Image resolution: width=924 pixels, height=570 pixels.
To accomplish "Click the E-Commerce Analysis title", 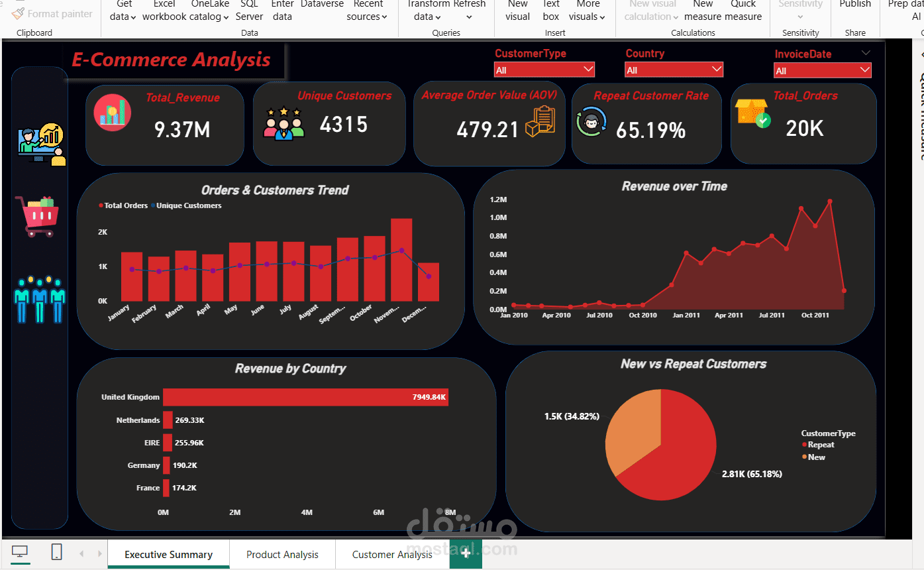I will [171, 60].
